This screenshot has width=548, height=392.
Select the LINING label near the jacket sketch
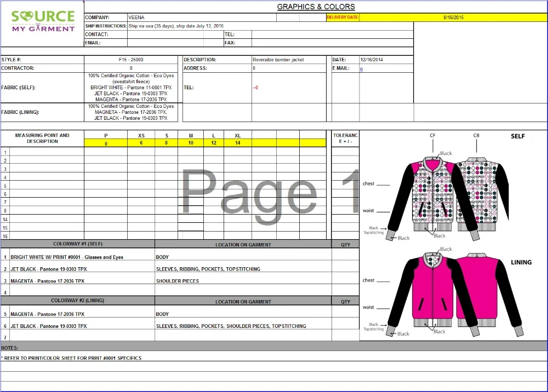point(521,262)
